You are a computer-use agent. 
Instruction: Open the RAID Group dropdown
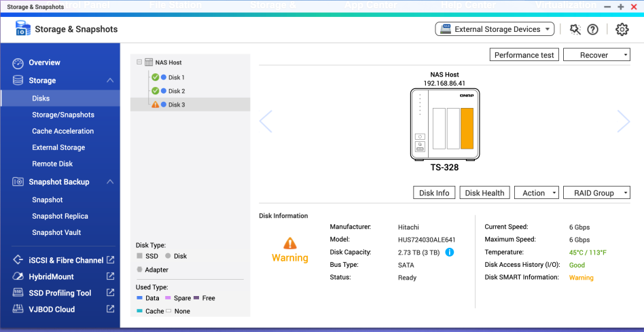point(596,193)
